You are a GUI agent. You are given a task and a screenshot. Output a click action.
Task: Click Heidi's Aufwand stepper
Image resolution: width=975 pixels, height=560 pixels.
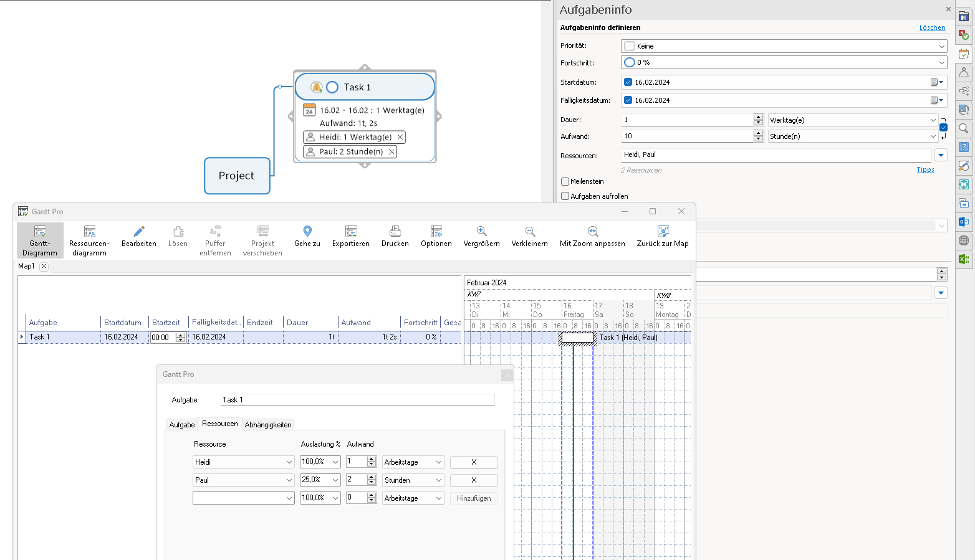372,462
